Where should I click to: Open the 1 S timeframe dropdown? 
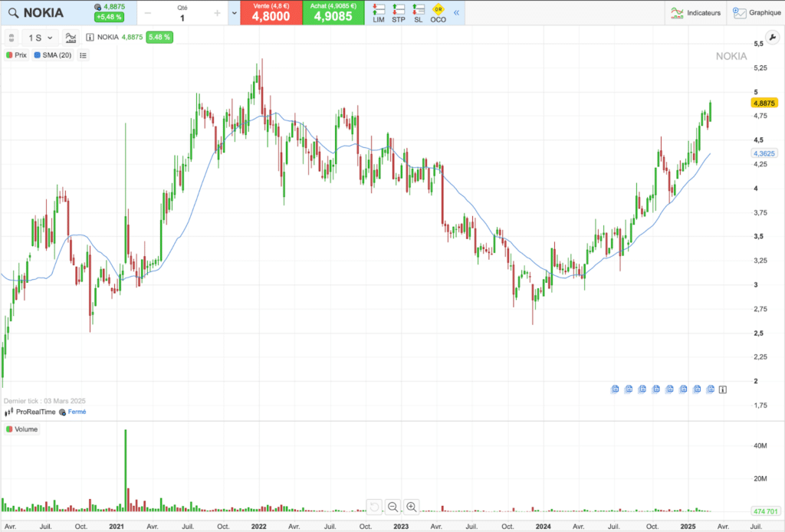40,38
